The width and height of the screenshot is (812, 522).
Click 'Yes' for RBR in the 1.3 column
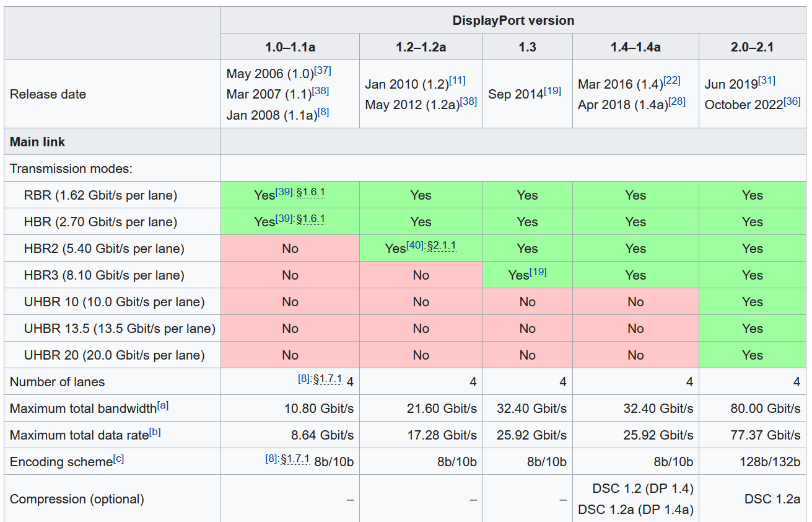[528, 195]
